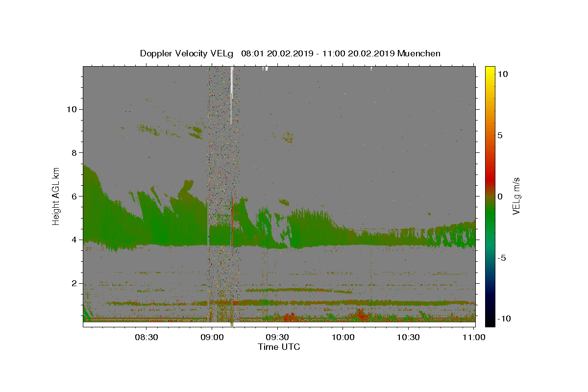Click the red patch near ground after 10:00
This screenshot has width=588, height=392.
[361, 315]
